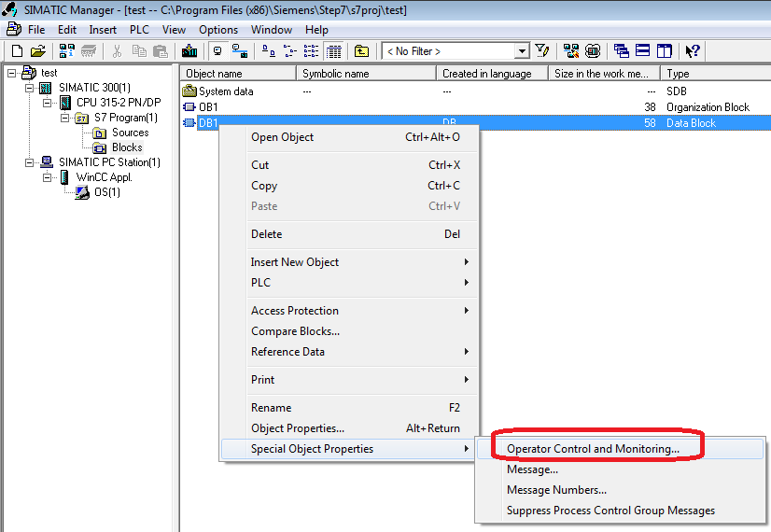Image resolution: width=771 pixels, height=532 pixels.
Task: Select the Sources folder in tree
Action: (x=131, y=133)
